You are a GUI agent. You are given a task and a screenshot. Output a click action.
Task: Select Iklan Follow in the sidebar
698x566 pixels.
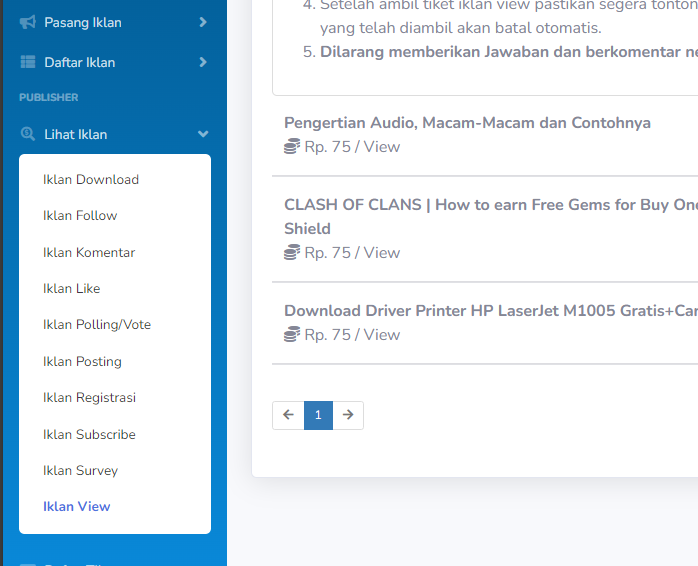click(x=80, y=216)
